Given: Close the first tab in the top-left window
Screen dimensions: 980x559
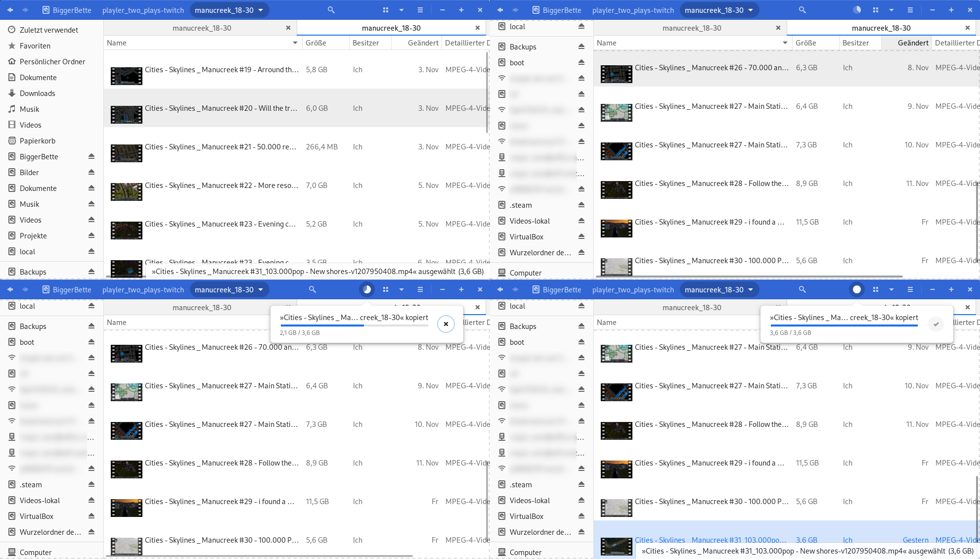Looking at the screenshot, I should (x=288, y=28).
